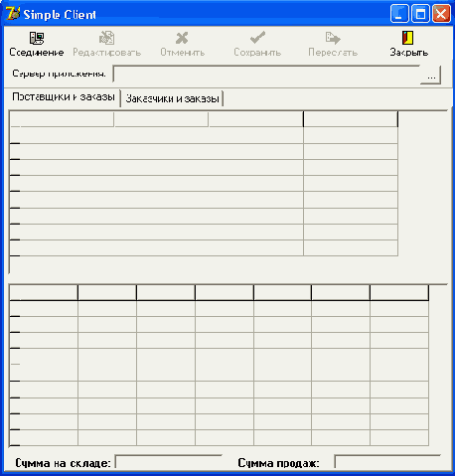Click the Переслать send icon
Viewport: 455px width, 476px height.
333,38
